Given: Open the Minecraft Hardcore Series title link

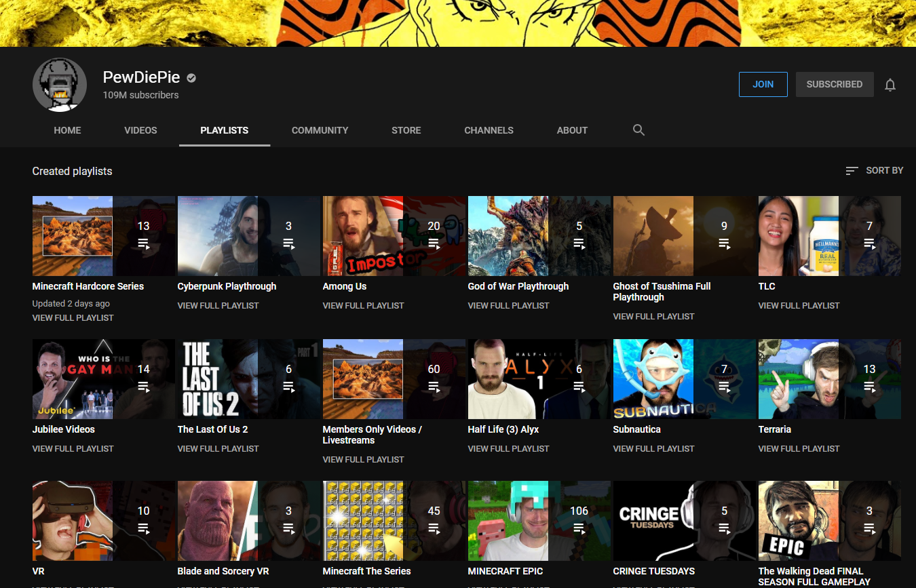Looking at the screenshot, I should [x=88, y=286].
